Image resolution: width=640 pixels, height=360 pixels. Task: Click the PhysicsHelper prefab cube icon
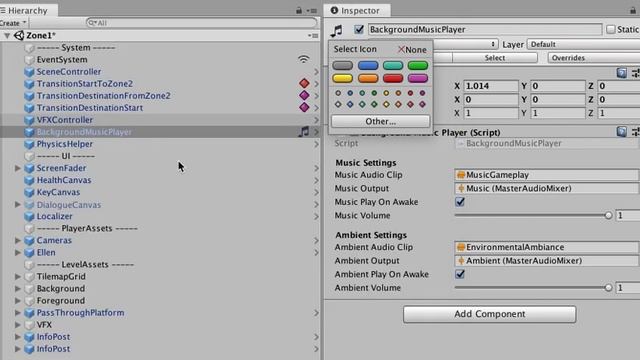click(29, 144)
